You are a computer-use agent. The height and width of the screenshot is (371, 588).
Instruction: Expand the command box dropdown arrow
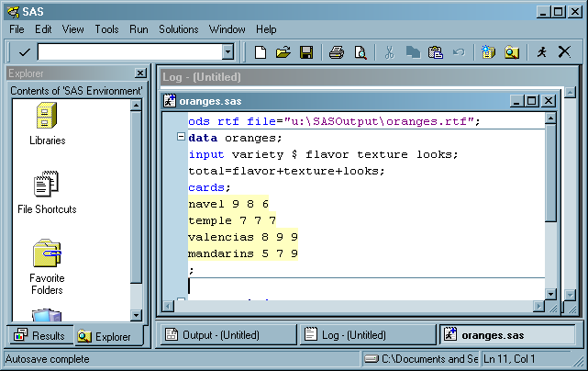pyautogui.click(x=227, y=52)
